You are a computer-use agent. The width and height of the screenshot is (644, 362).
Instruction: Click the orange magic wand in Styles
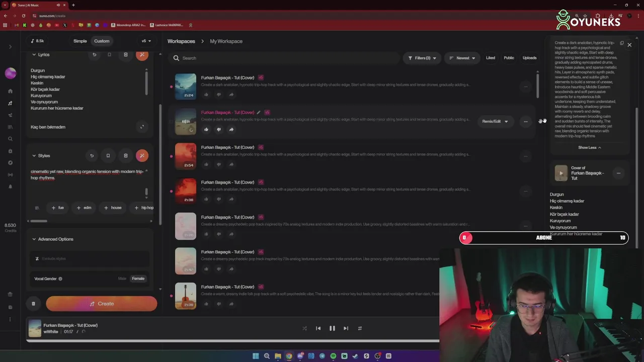click(x=142, y=155)
